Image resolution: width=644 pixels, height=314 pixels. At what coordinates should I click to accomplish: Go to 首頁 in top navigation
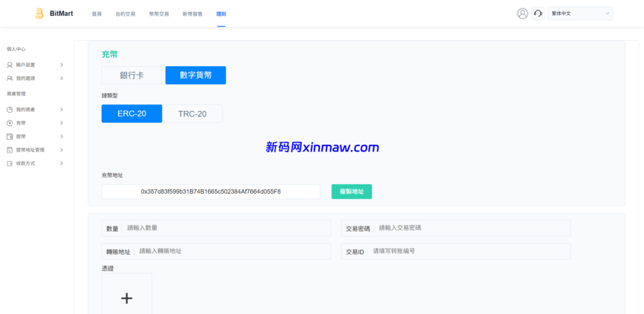96,14
